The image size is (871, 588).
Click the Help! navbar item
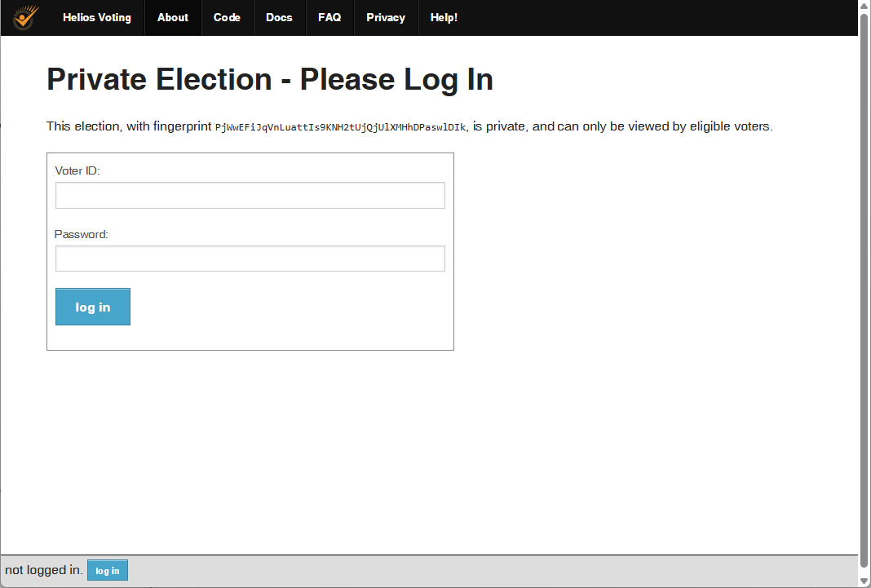pyautogui.click(x=444, y=17)
